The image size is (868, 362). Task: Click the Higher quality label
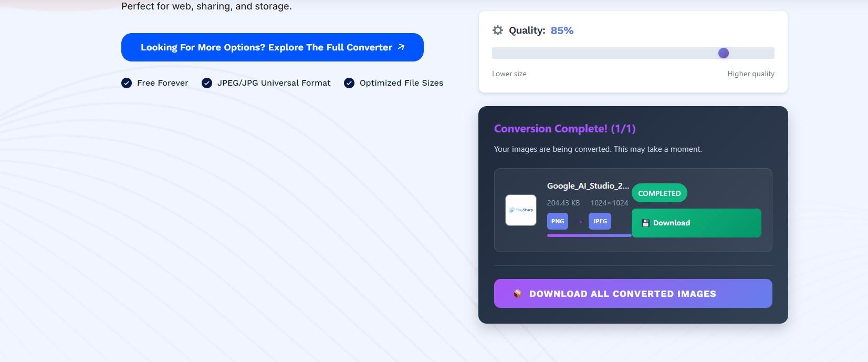(750, 74)
